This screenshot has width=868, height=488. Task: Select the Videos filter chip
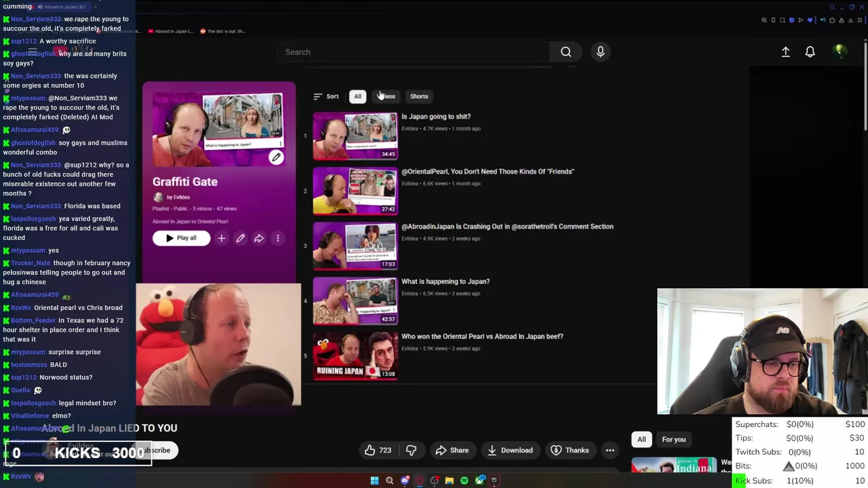pos(387,96)
